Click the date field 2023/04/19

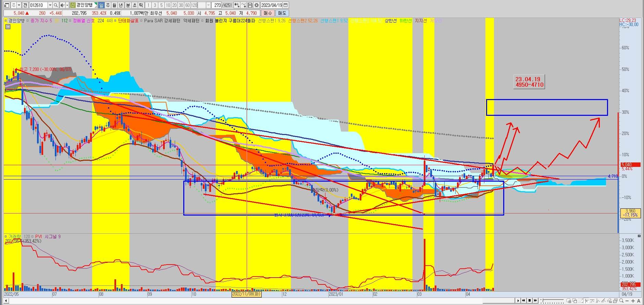[x=272, y=5]
